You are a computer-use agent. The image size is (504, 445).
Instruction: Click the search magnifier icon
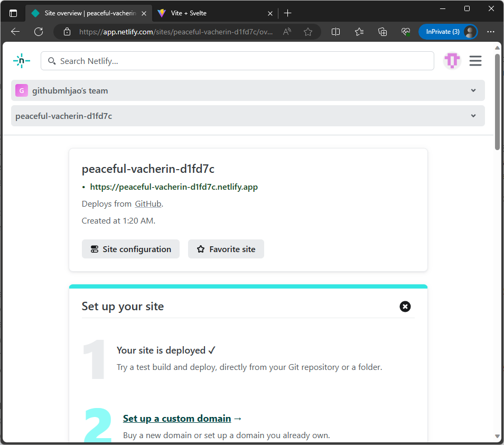[51, 61]
